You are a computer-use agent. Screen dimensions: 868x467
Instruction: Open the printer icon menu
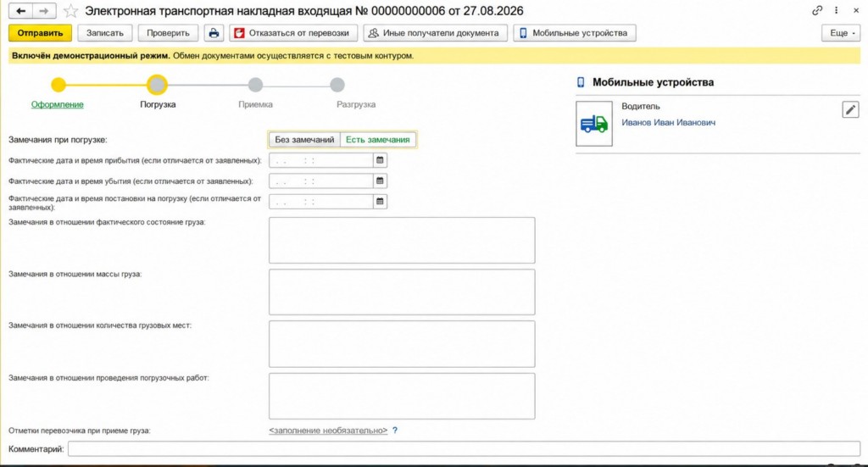(214, 33)
